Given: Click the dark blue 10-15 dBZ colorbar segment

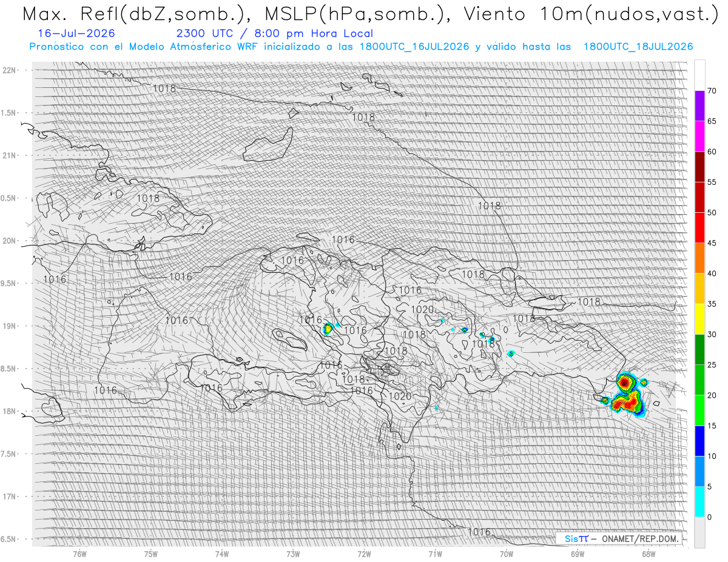Looking at the screenshot, I should [699, 441].
